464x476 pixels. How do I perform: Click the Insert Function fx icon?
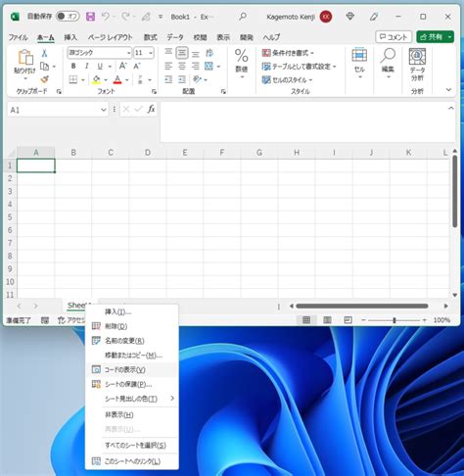click(151, 110)
